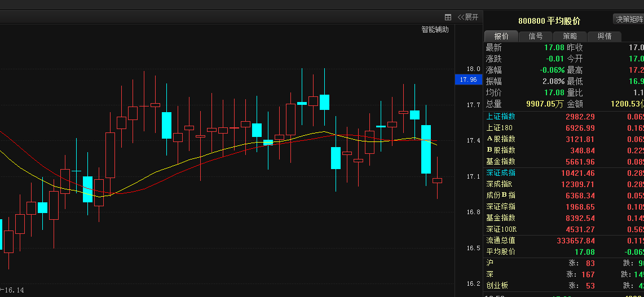Viewport: 644px width, 297px height.
Task: Open the 策略 tab
Action: click(x=570, y=36)
